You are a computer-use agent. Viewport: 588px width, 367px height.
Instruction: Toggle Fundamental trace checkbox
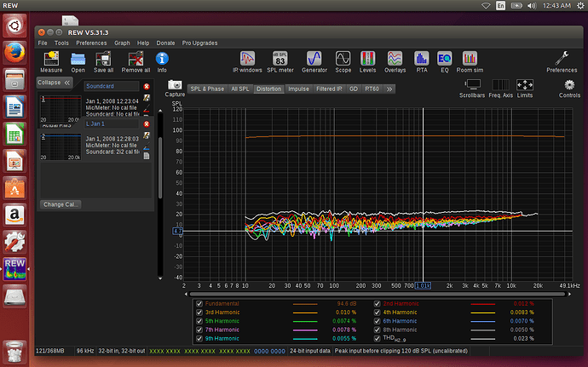pos(199,304)
